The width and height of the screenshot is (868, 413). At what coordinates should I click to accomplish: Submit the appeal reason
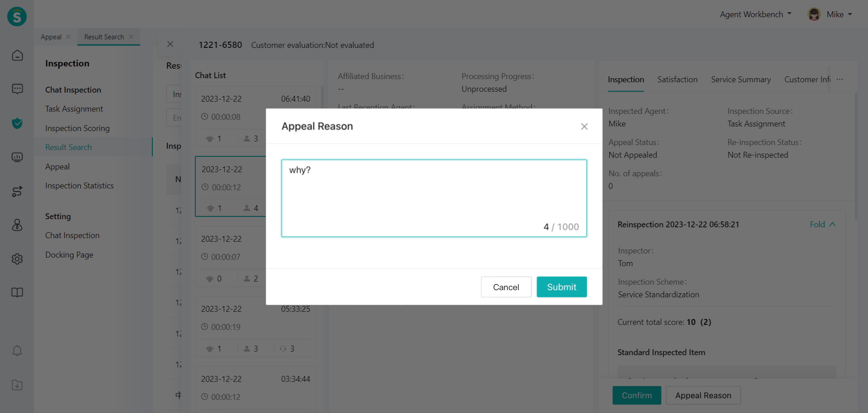click(x=561, y=287)
